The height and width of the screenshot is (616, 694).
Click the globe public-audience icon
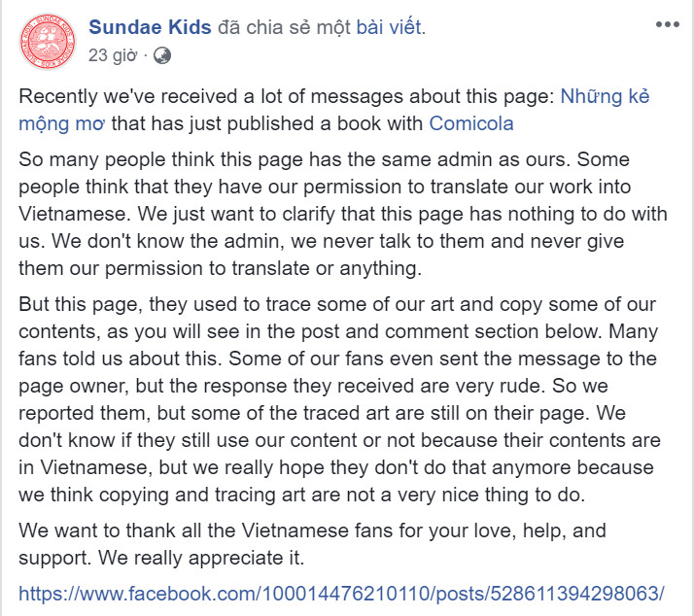coord(162,55)
